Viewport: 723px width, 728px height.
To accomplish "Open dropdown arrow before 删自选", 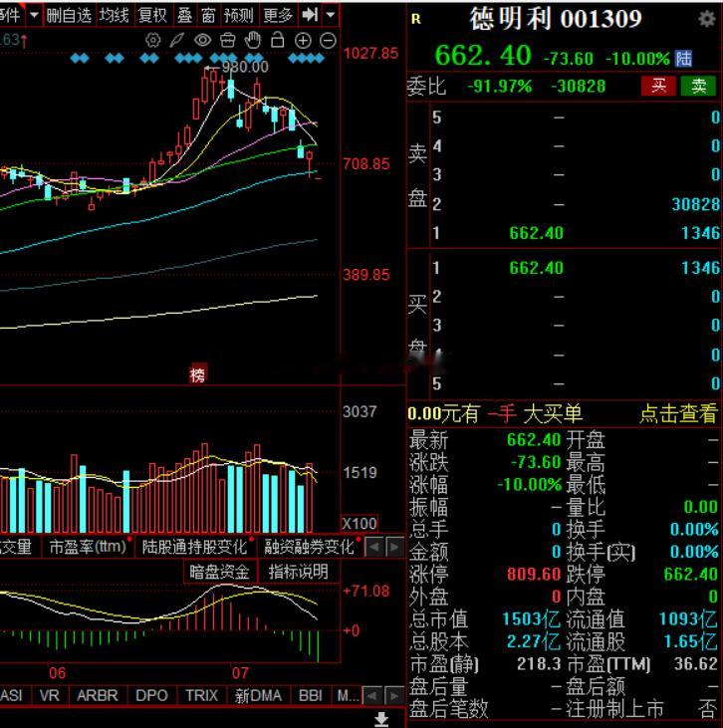I will coord(34,15).
